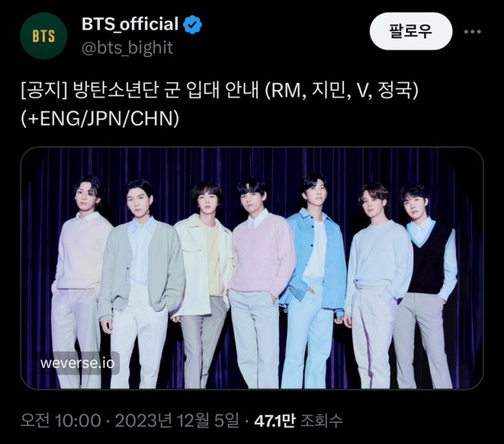Open the @bts_bighit handle
Viewport: 504px width, 444px height.
128,48
